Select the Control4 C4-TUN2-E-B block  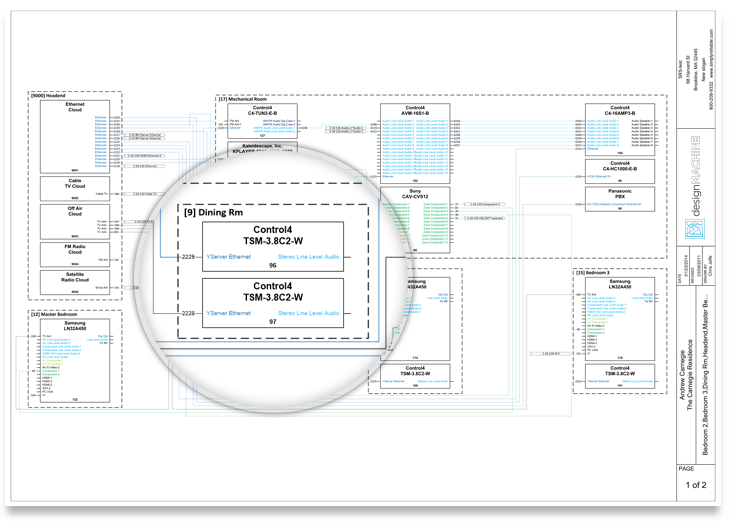(262, 121)
